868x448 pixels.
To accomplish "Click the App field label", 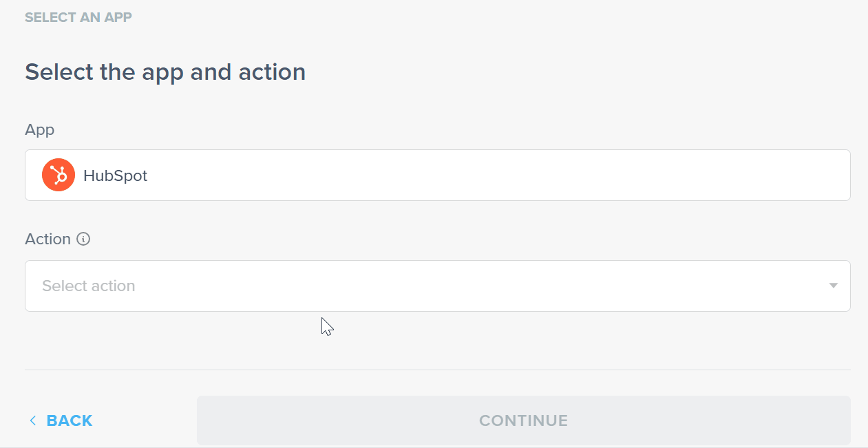I will (39, 129).
